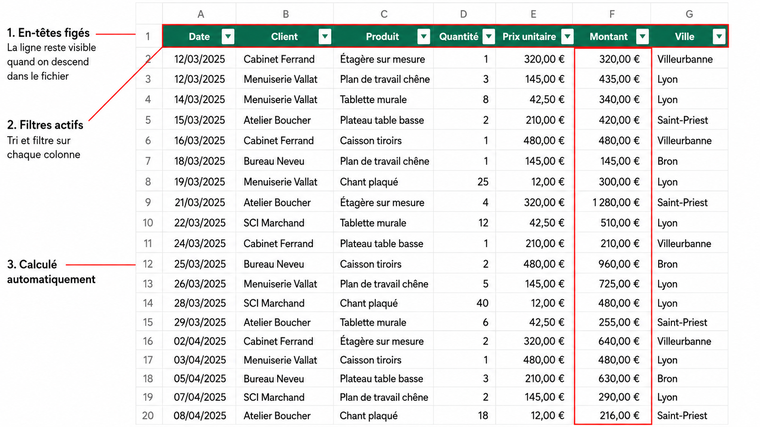760x427 pixels.
Task: Select row 12 header
Action: pyautogui.click(x=148, y=264)
